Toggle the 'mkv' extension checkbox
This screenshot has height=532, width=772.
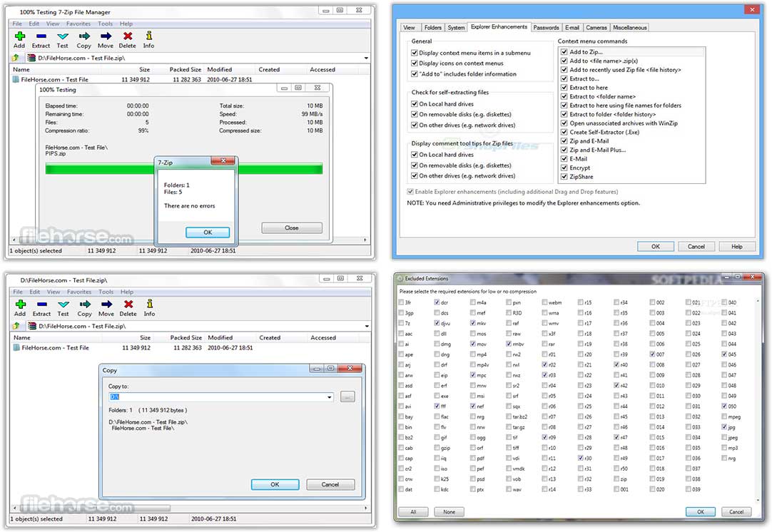coord(472,323)
